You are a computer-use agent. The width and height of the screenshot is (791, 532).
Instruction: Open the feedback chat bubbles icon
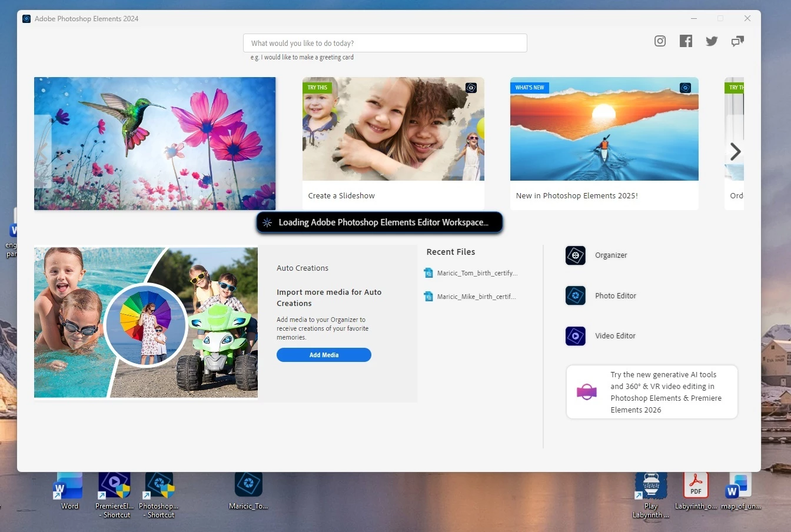click(x=737, y=41)
